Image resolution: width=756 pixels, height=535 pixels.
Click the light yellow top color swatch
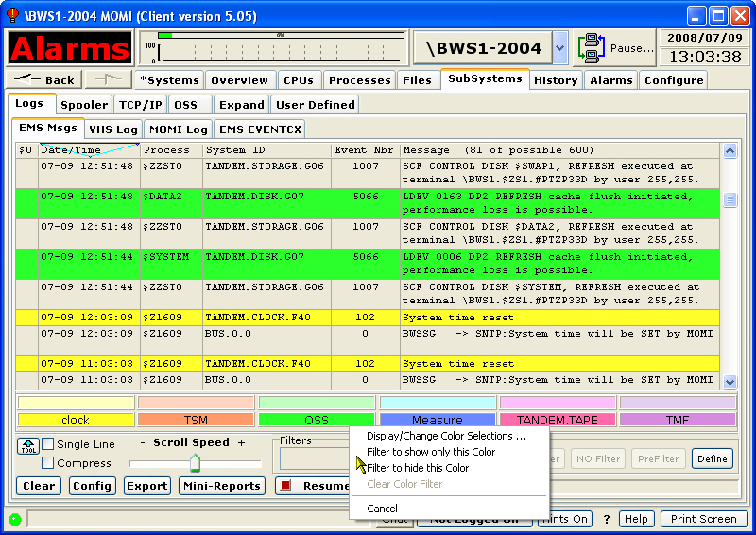click(76, 403)
